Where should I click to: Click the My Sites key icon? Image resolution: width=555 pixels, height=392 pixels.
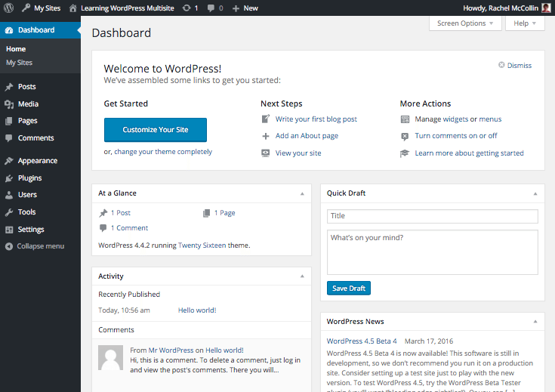26,8
